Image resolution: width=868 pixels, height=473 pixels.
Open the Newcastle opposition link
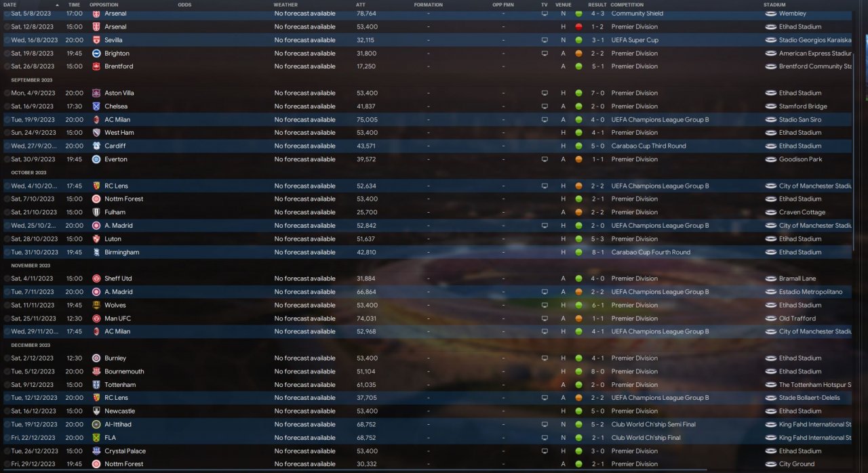point(119,411)
